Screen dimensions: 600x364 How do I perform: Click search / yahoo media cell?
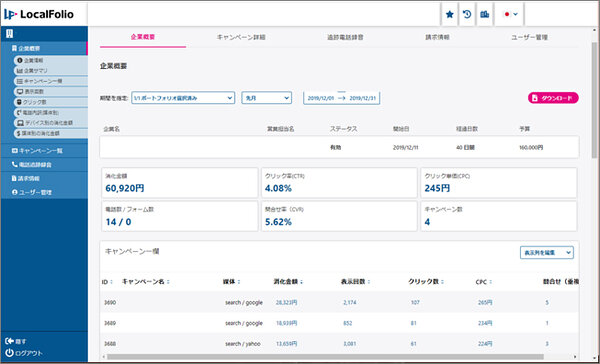pyautogui.click(x=243, y=344)
